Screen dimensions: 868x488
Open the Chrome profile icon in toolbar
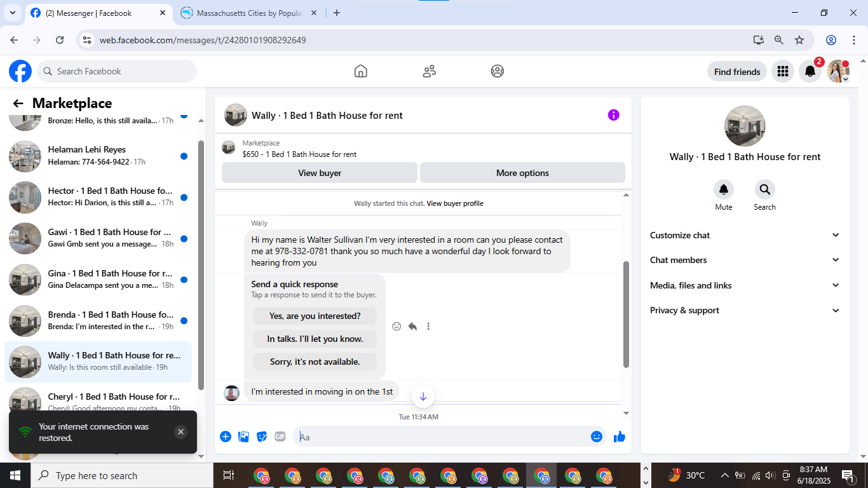pyautogui.click(x=831, y=40)
